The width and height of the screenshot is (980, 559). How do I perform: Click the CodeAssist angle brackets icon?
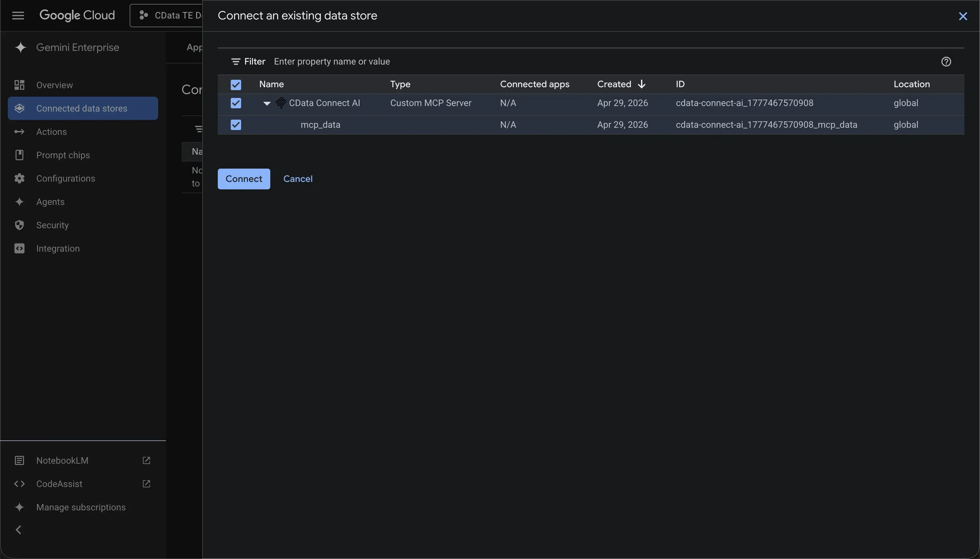(19, 484)
